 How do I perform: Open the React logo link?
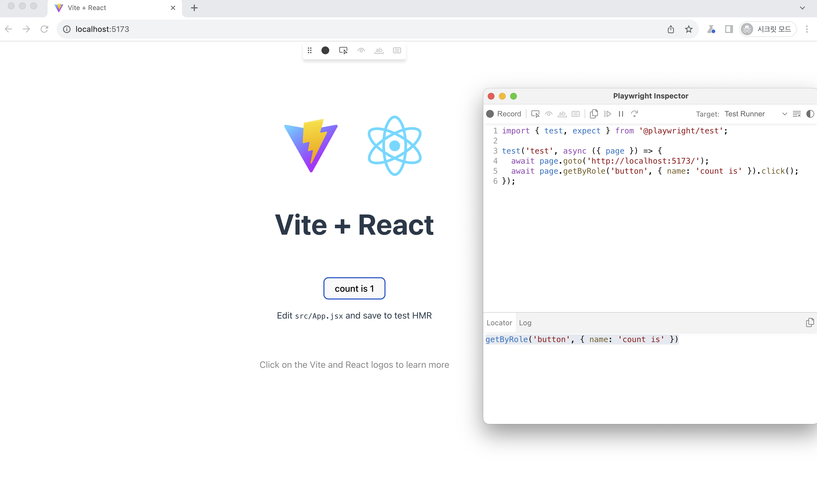pyautogui.click(x=395, y=145)
